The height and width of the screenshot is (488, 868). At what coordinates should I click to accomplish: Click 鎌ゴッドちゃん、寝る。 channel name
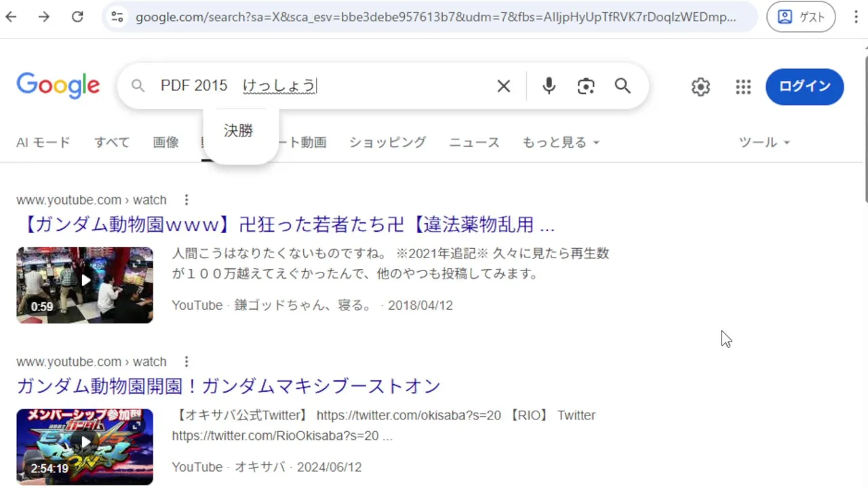pyautogui.click(x=304, y=306)
